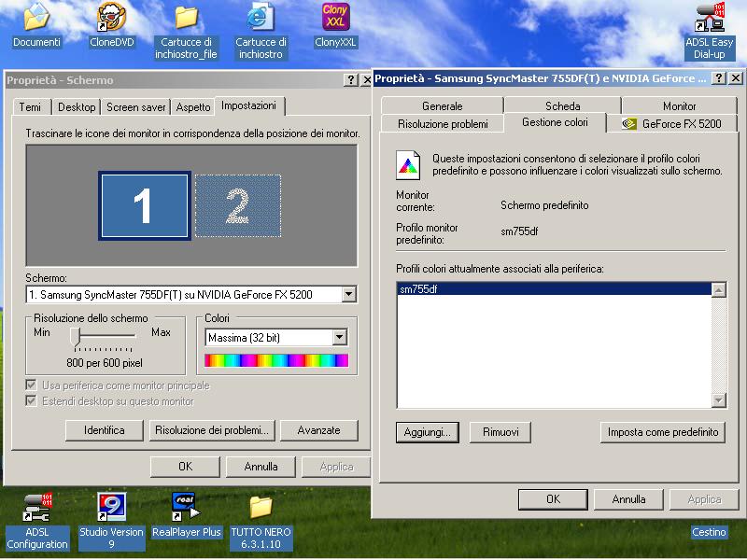Open the Monitor tab
The height and width of the screenshot is (560, 747).
[x=680, y=105]
